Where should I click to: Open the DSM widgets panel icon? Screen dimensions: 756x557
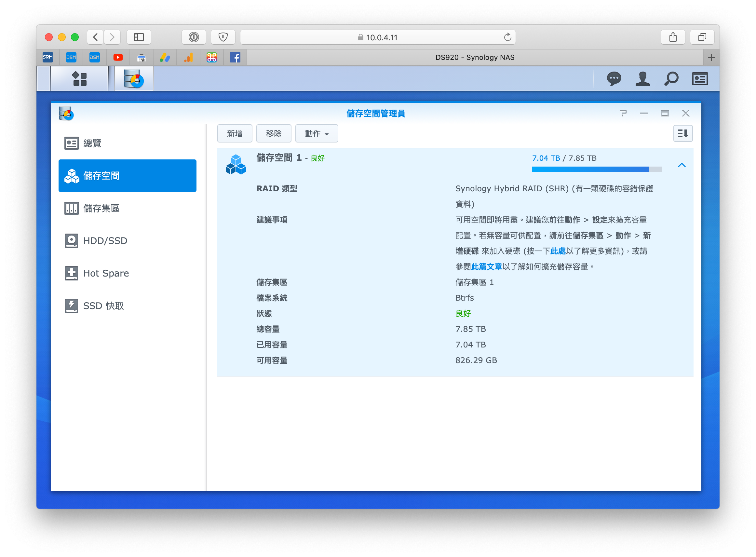coord(700,79)
